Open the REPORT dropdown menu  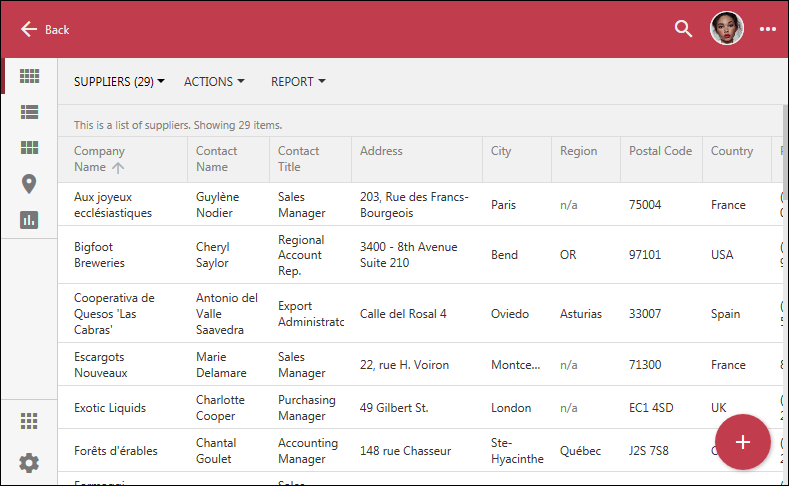point(298,82)
